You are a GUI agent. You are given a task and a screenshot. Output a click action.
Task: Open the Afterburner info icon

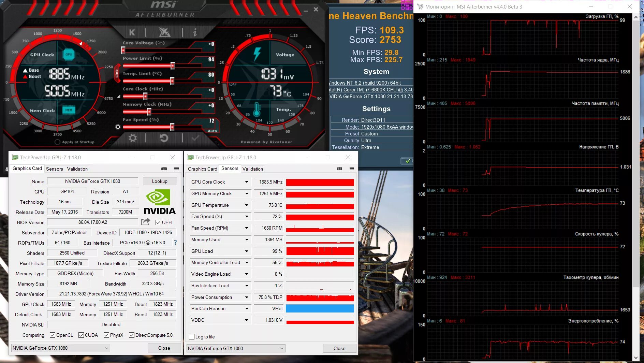(x=195, y=32)
